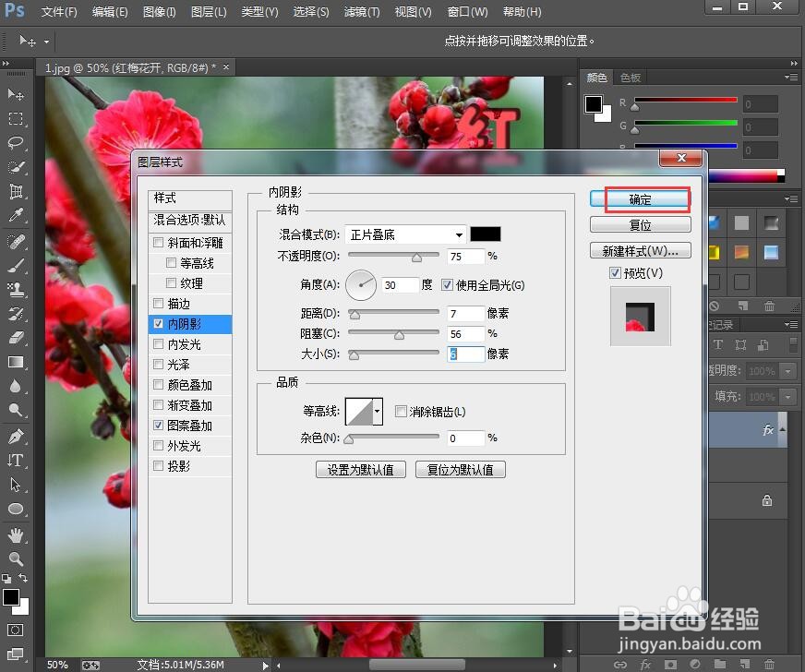Select the Hand tool
This screenshot has width=805, height=672.
[16, 535]
